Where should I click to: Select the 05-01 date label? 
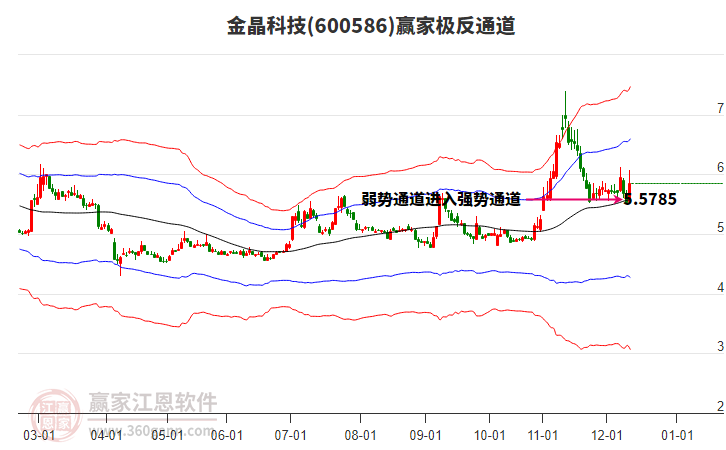pyautogui.click(x=167, y=435)
